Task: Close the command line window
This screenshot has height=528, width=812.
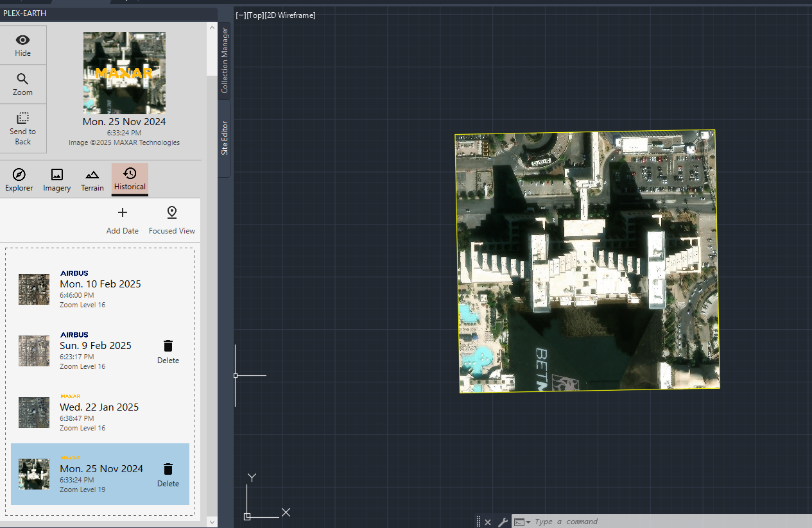Action: click(488, 522)
